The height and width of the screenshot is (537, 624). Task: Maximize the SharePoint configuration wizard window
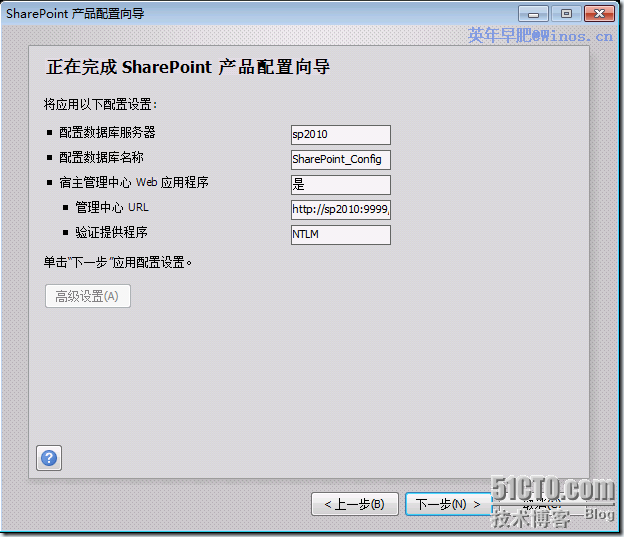(x=566, y=14)
